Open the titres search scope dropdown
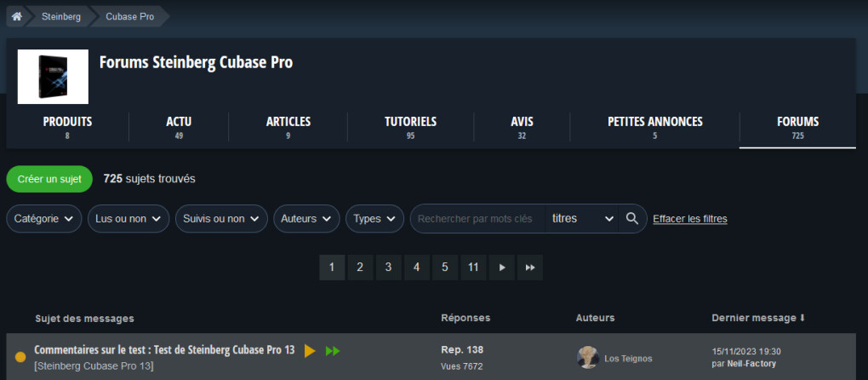868x380 pixels. point(583,219)
